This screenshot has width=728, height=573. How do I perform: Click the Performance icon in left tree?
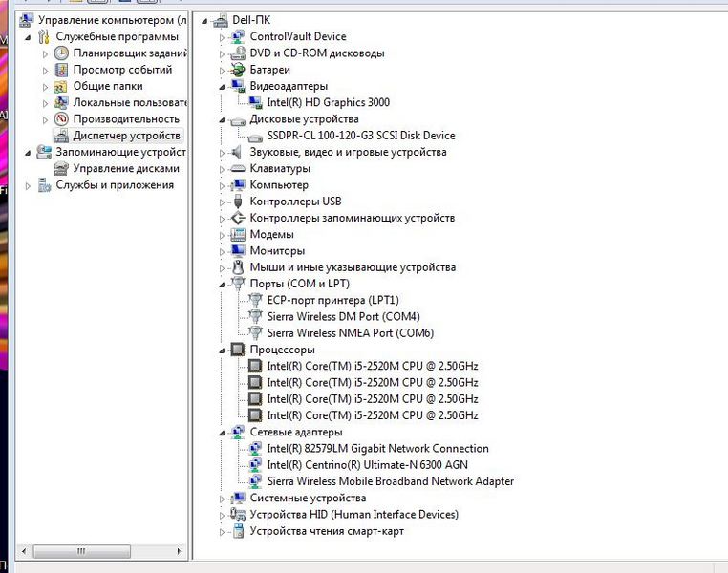point(62,119)
